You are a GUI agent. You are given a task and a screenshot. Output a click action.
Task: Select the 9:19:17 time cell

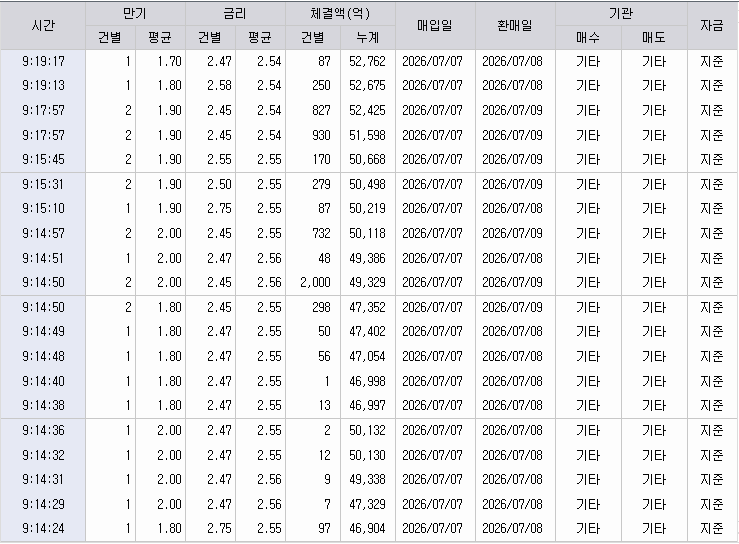coord(43,61)
